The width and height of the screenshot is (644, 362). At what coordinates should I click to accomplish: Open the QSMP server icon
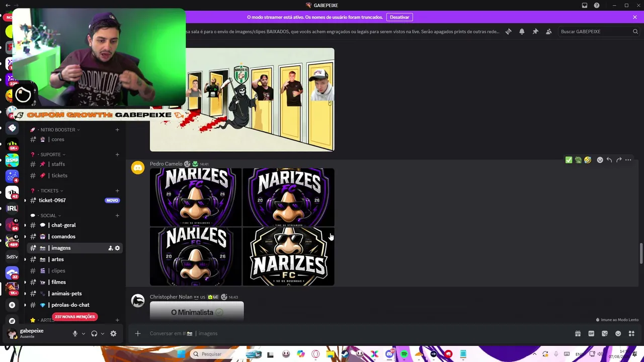point(12,160)
